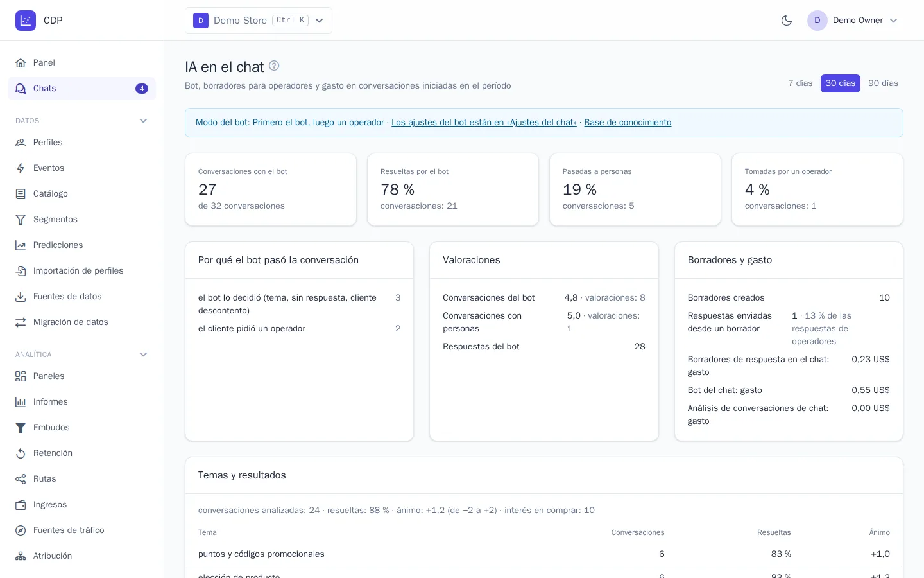The image size is (924, 578).
Task: Open the Demo Store selector dropdown
Action: pos(259,21)
